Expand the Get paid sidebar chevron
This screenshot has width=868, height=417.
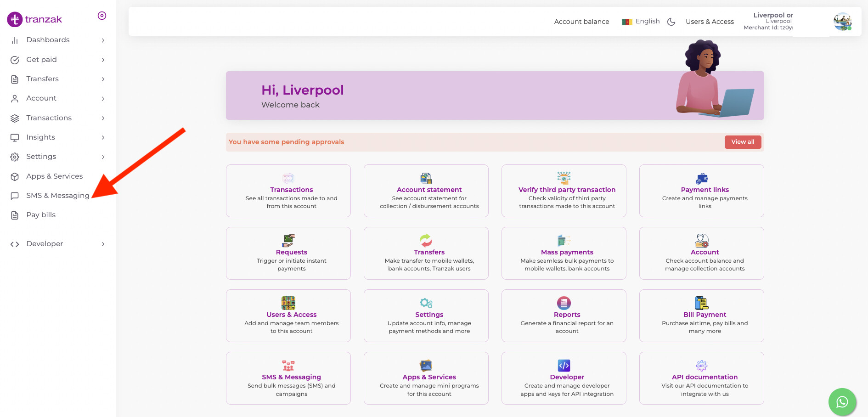click(103, 60)
